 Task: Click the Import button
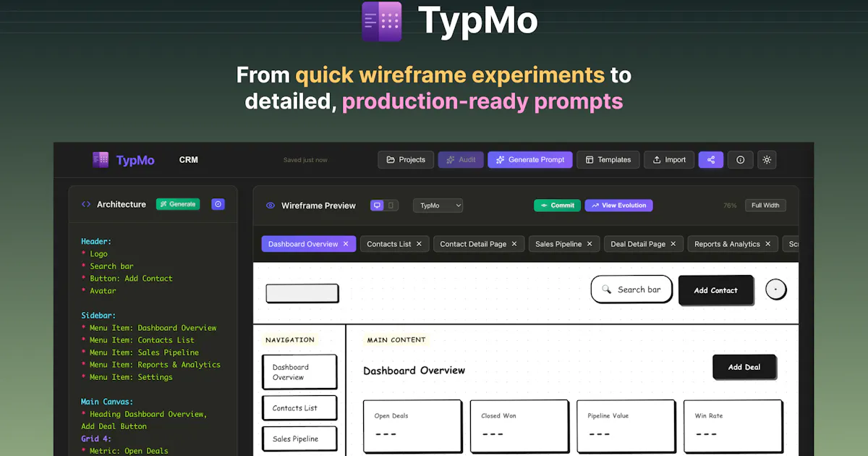669,160
